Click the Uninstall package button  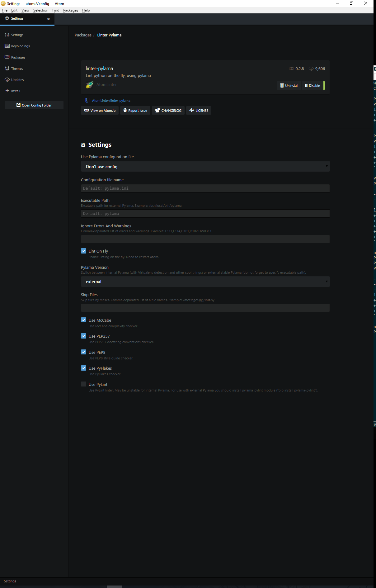coord(289,86)
